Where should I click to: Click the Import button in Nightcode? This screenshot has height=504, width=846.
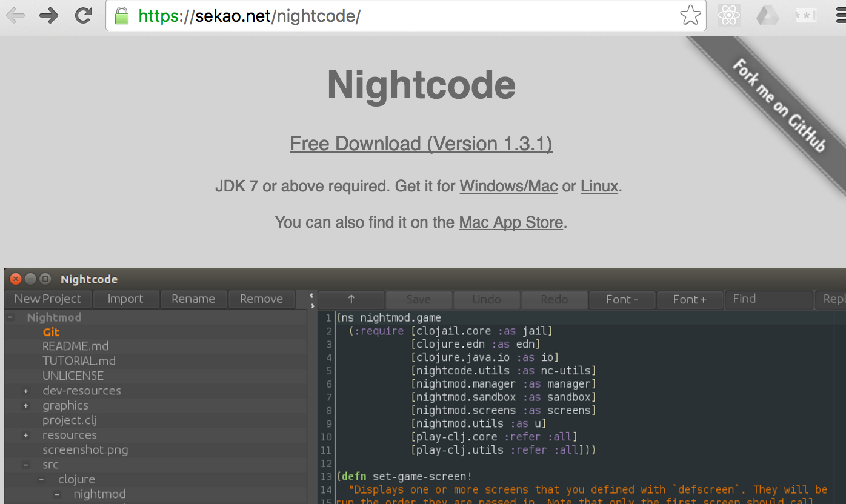(x=125, y=299)
